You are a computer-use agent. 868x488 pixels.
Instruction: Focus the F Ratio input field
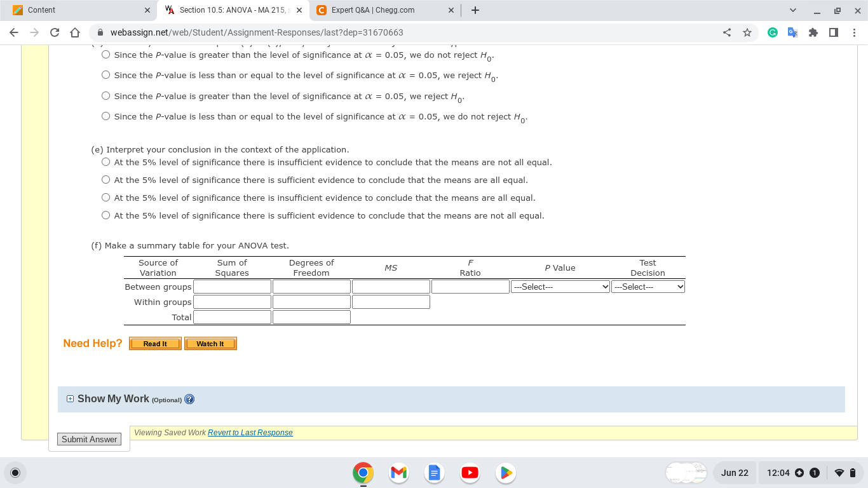470,287
